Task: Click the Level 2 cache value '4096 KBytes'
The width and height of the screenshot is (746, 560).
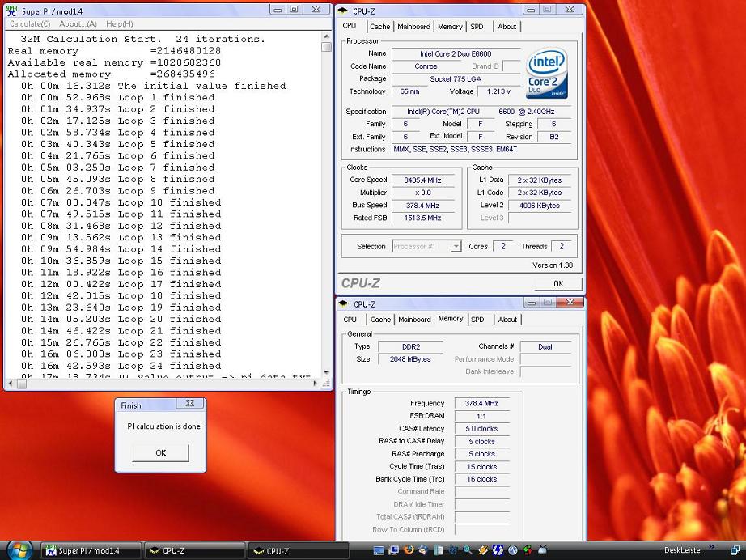Action: tap(540, 206)
